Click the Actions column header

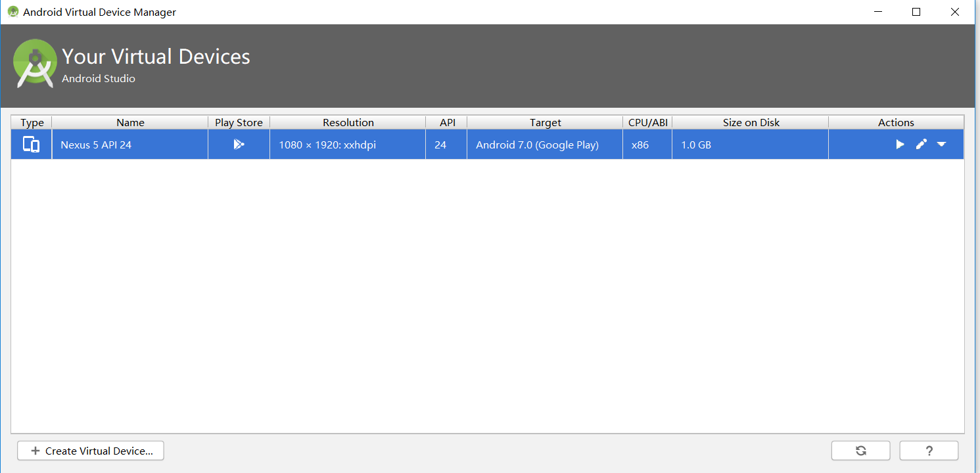(896, 122)
